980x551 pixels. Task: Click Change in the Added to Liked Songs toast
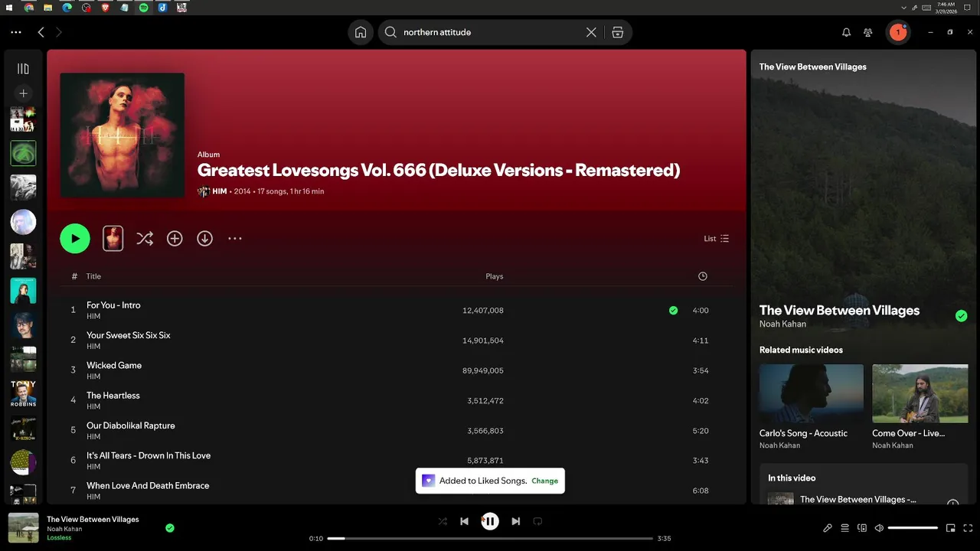[x=544, y=481]
